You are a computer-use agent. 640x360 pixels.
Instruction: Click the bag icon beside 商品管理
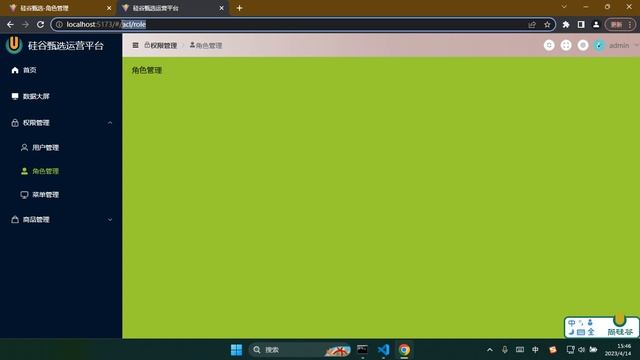pyautogui.click(x=15, y=220)
